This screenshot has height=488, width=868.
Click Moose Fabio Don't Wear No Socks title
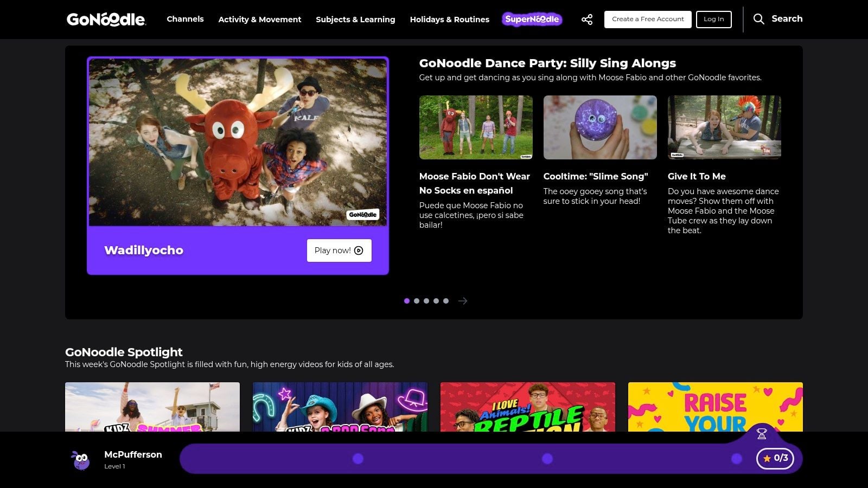[475, 183]
